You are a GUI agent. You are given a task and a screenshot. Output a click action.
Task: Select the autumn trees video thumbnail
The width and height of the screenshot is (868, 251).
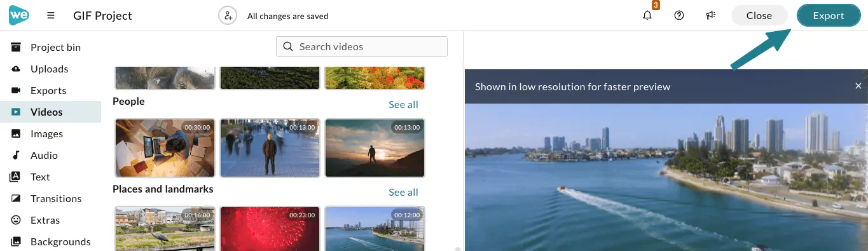click(375, 78)
